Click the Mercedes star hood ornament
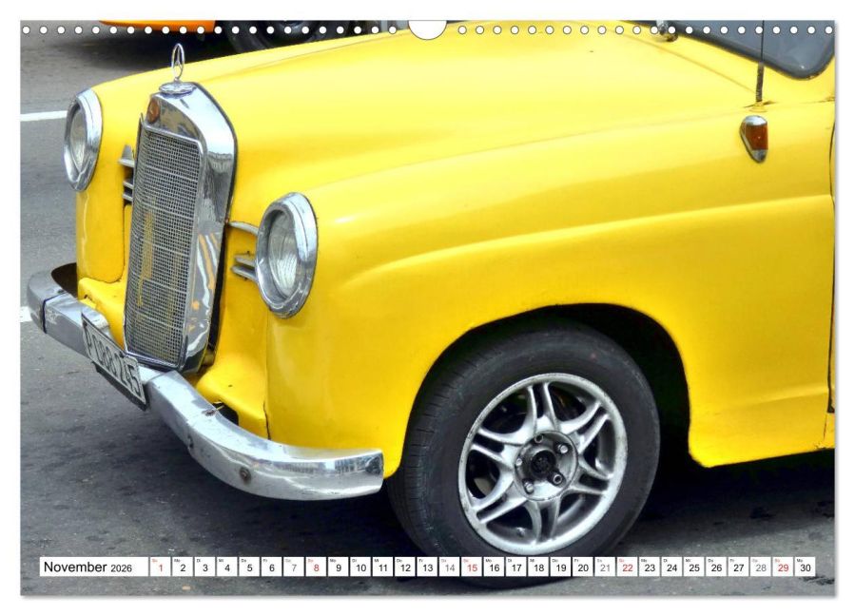This screenshot has height=616, width=855. (177, 64)
